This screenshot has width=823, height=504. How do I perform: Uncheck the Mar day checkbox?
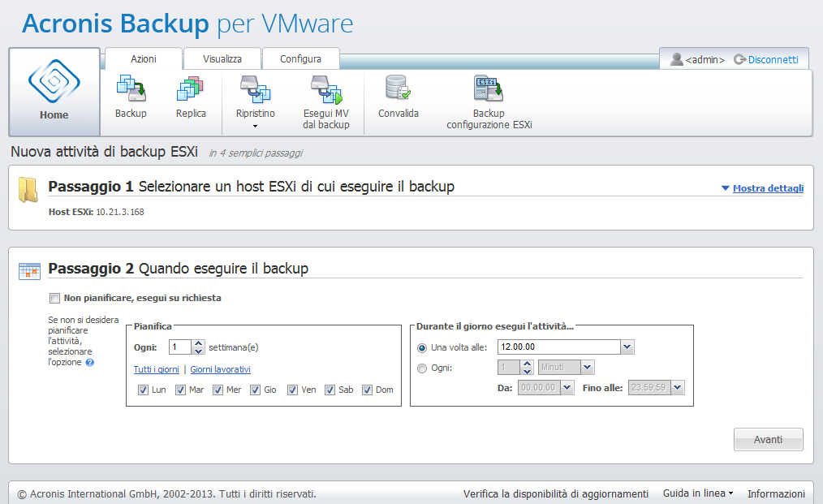pos(180,390)
